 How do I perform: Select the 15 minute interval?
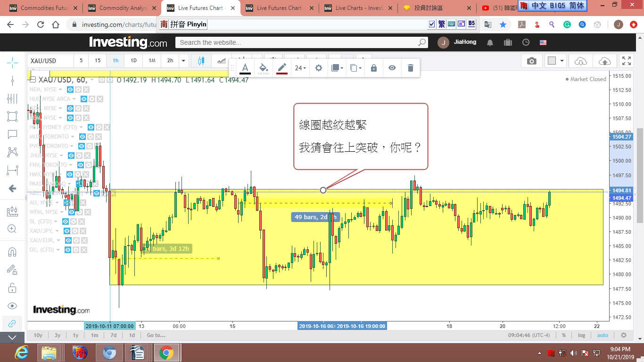pyautogui.click(x=98, y=61)
